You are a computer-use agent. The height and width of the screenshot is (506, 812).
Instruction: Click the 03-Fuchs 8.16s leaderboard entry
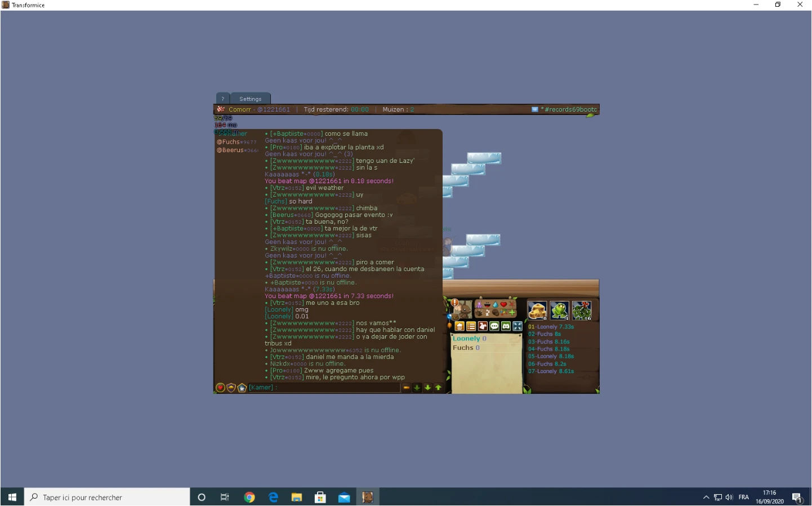549,341
